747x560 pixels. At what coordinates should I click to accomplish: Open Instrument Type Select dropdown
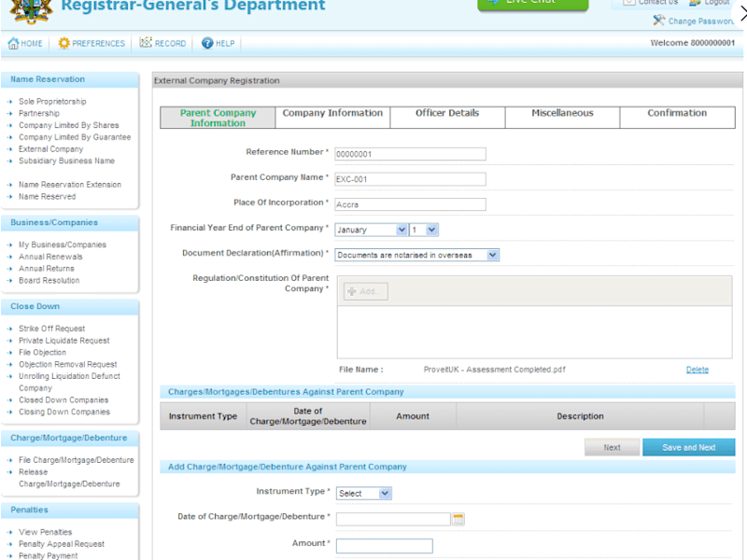point(364,494)
